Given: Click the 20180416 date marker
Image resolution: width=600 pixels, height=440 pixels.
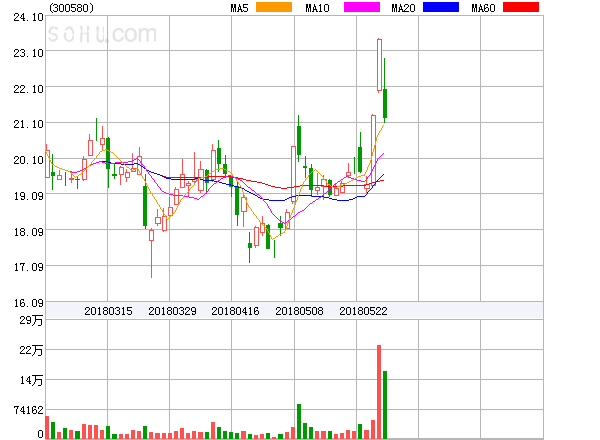Looking at the screenshot, I should point(235,311).
